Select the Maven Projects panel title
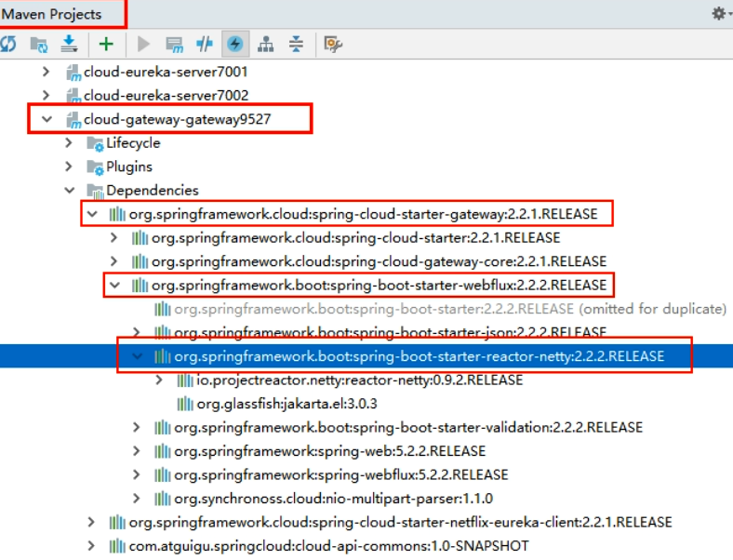Screen dimensions: 733x560 (x=51, y=14)
